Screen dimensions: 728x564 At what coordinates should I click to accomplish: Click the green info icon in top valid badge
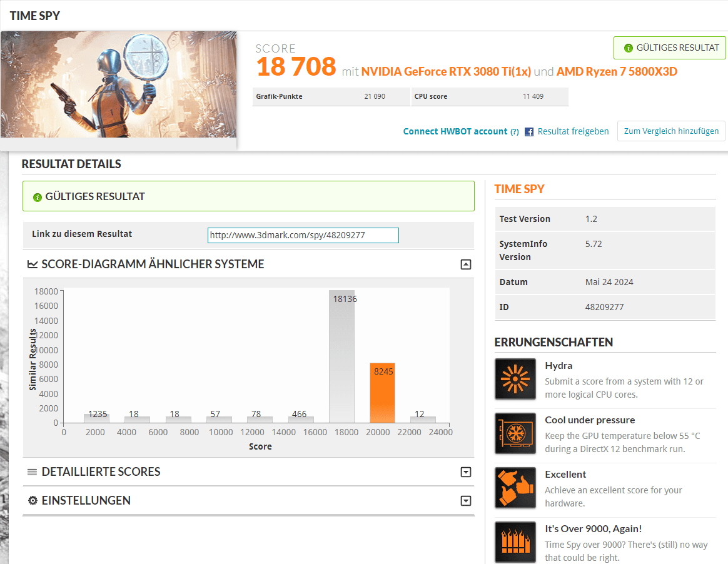(628, 48)
